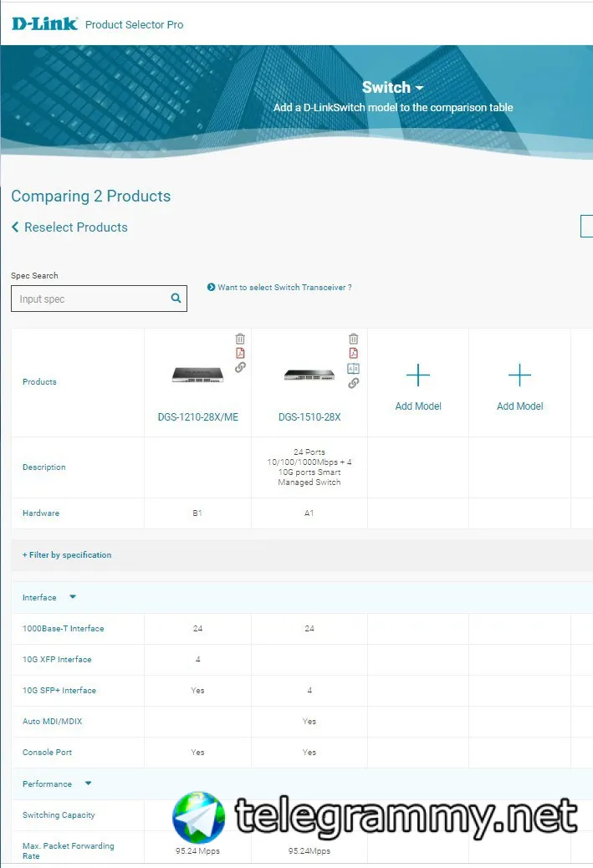Screen dimensions: 593x868
Task: Open the DGS-1210-28X/ME product link
Action: click(x=197, y=416)
